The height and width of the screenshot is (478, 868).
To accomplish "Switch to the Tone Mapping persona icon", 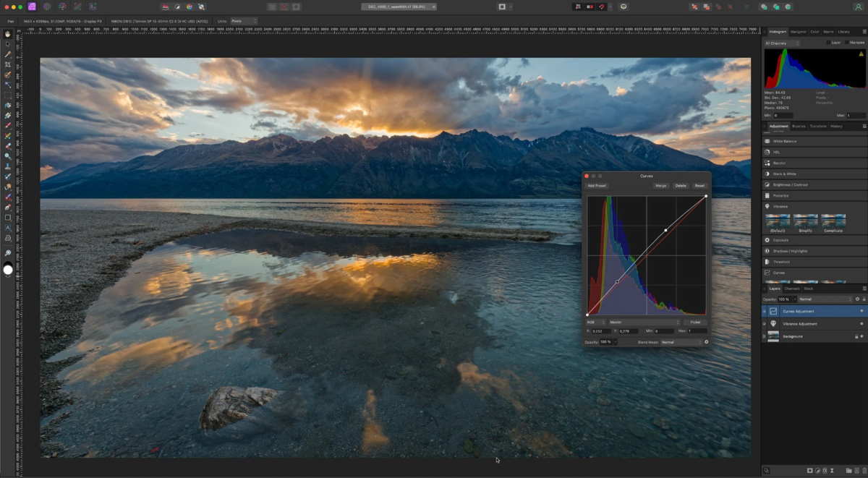I will coord(78,7).
